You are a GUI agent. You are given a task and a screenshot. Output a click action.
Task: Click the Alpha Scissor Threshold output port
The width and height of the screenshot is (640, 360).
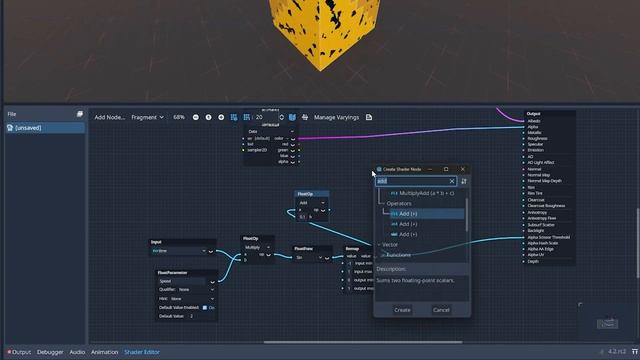click(524, 237)
